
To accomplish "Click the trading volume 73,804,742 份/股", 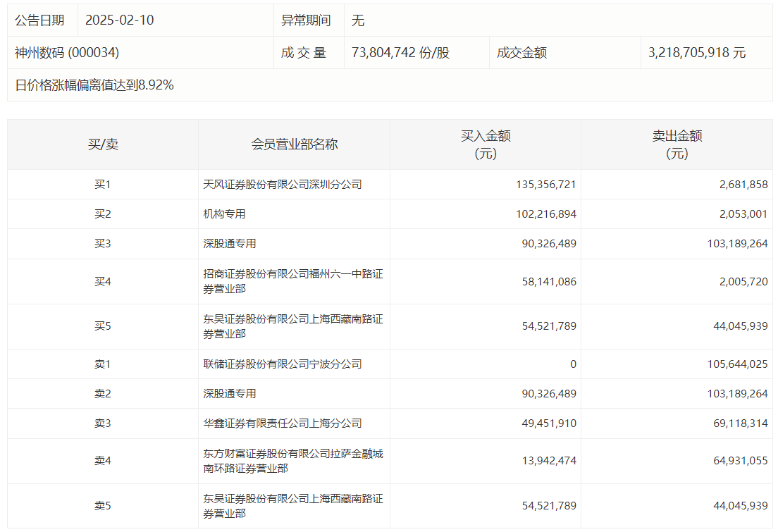I will point(400,53).
